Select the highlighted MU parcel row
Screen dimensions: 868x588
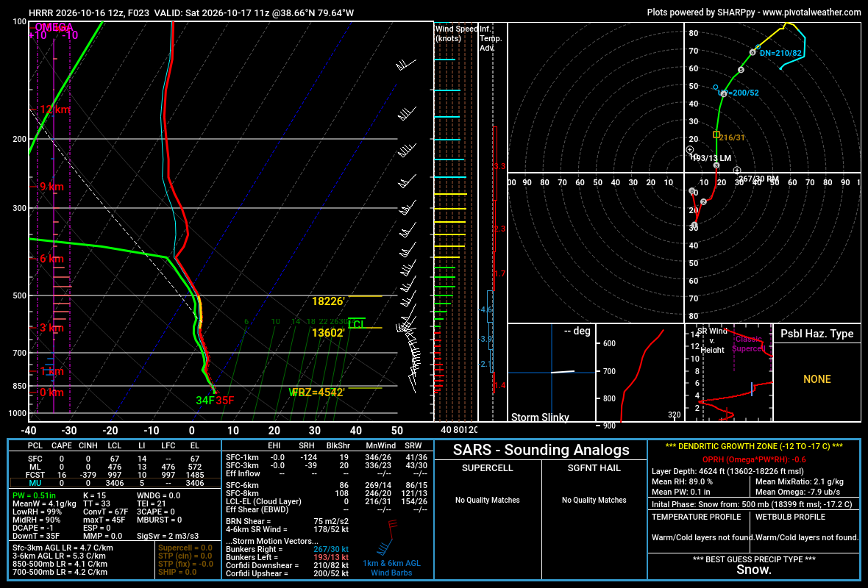point(115,483)
